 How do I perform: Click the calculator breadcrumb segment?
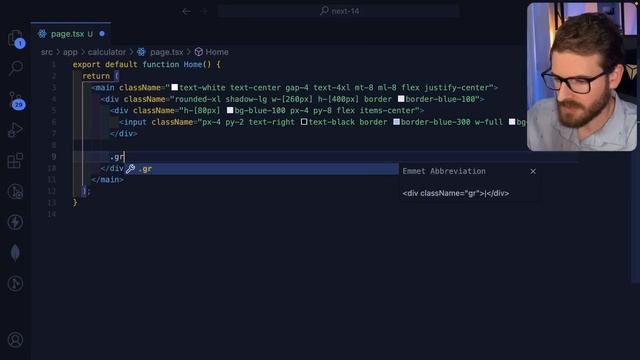[x=107, y=52]
